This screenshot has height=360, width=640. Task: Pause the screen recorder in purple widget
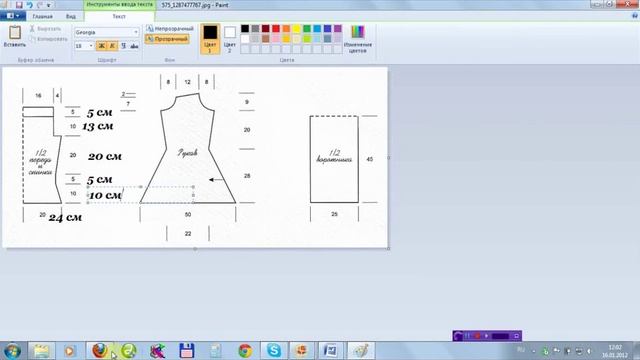[468, 336]
